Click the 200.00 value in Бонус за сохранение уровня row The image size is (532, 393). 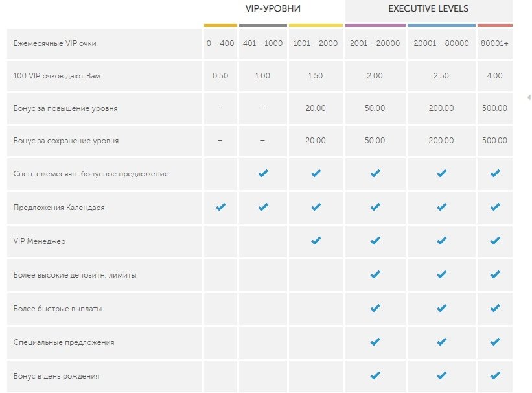(x=441, y=141)
